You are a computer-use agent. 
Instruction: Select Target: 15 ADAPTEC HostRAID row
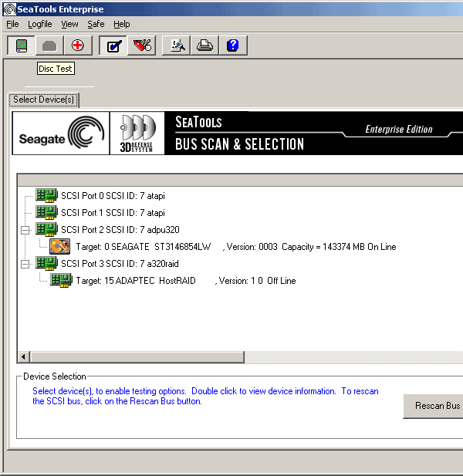pyautogui.click(x=186, y=281)
